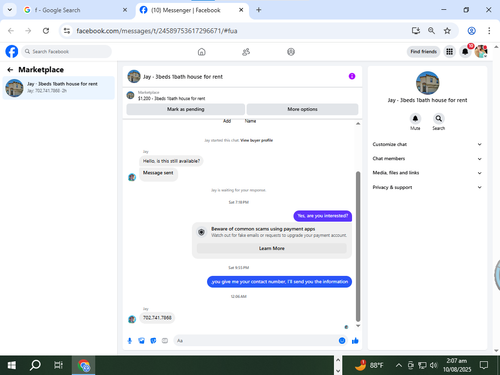Open Chrome profile icon
This screenshot has height=375, width=500.
(x=472, y=31)
